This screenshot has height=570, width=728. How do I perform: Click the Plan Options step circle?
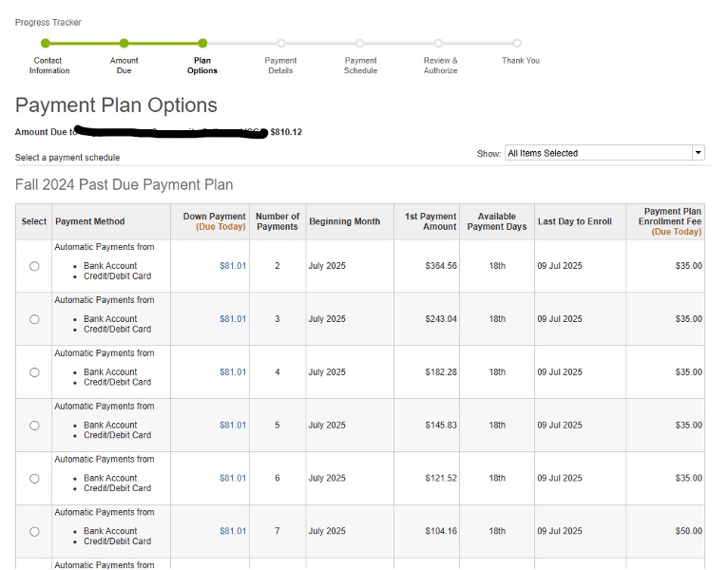point(202,43)
